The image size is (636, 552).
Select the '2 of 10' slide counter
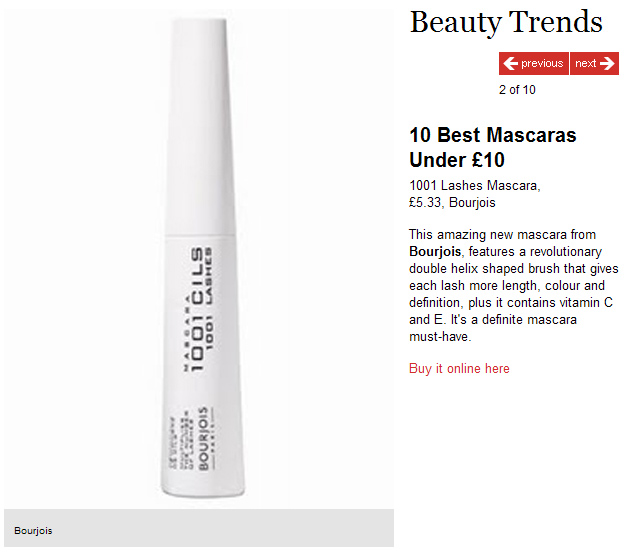click(517, 90)
